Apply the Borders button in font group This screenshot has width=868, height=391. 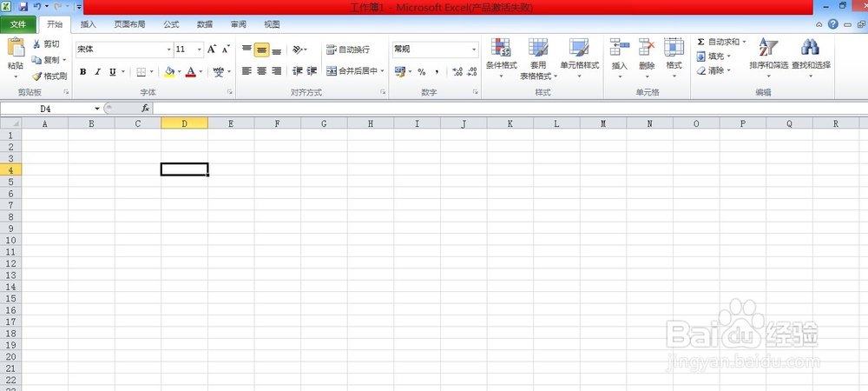click(141, 71)
